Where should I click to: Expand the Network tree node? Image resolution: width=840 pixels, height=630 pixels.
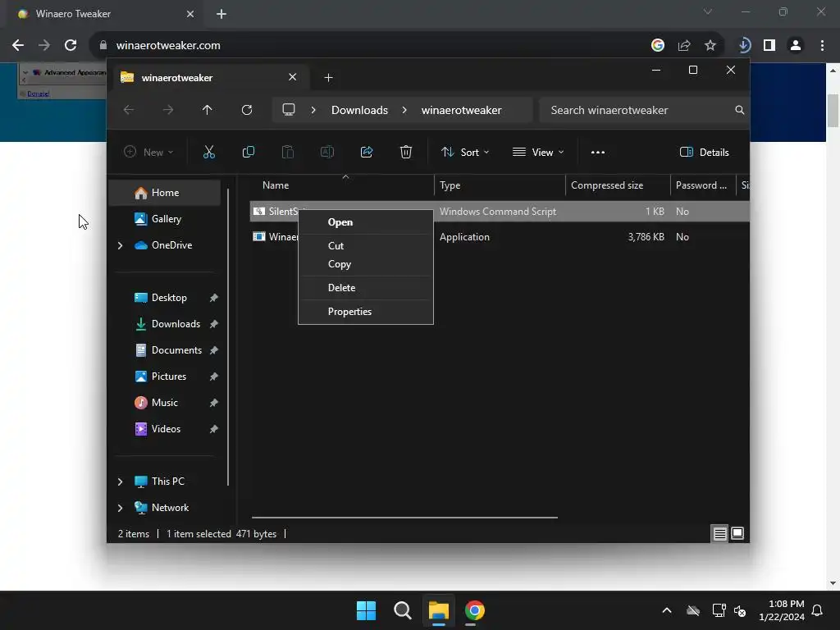(x=120, y=508)
